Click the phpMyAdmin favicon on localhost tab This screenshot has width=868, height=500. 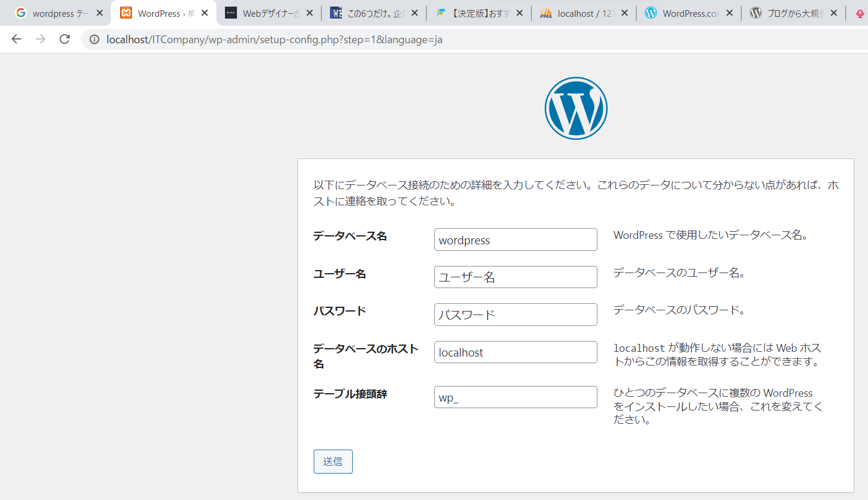click(545, 13)
